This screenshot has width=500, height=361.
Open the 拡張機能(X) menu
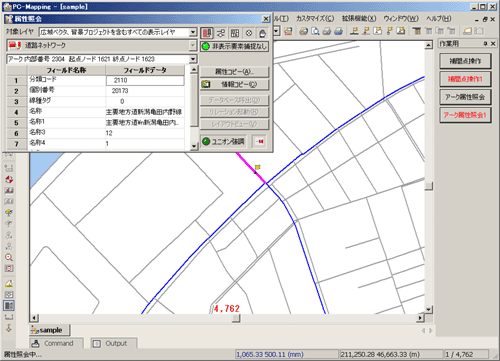click(x=359, y=18)
